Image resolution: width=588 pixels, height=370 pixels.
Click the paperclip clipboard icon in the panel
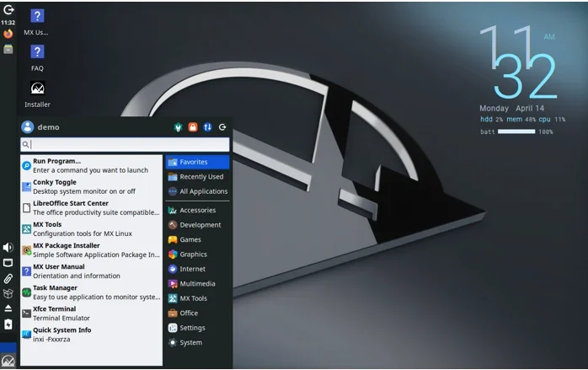tap(8, 278)
